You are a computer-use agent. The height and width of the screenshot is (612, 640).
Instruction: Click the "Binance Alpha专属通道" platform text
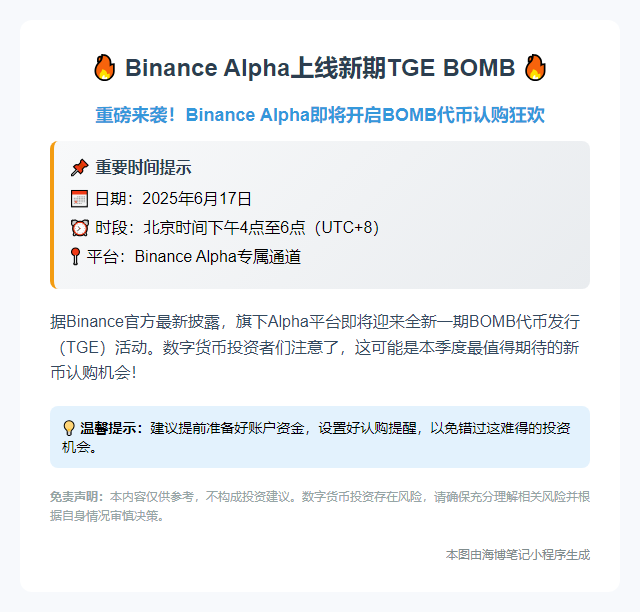(x=218, y=256)
